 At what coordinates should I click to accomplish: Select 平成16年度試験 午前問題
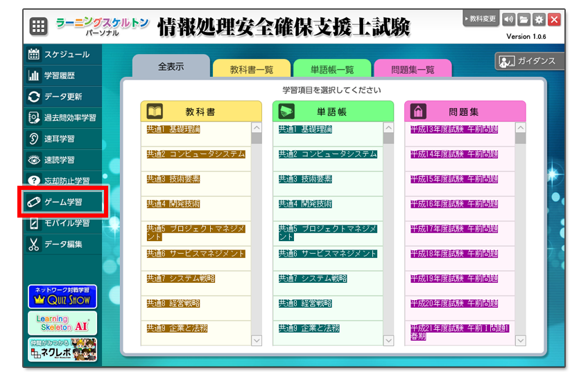460,209
